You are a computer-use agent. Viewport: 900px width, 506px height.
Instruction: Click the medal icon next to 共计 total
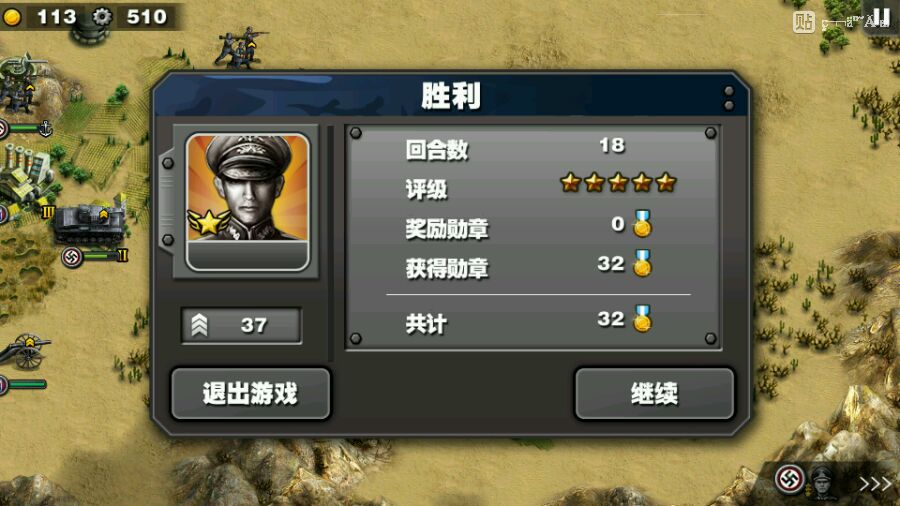642,319
